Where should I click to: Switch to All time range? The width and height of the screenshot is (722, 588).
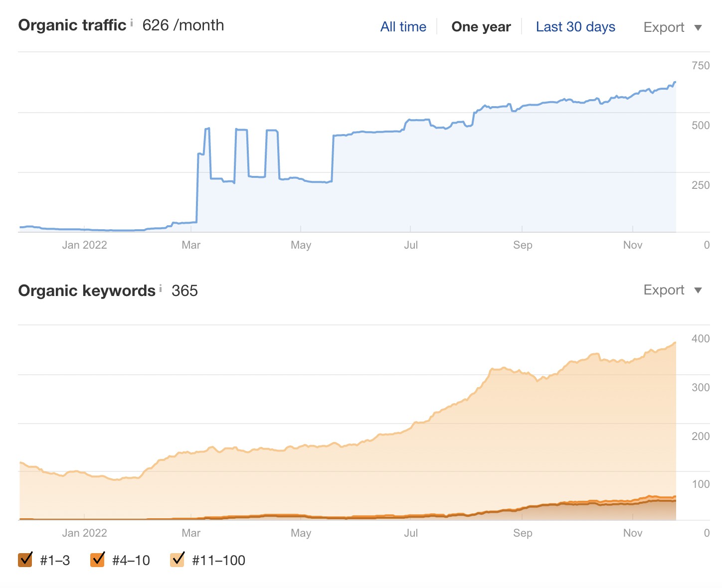[x=403, y=27]
